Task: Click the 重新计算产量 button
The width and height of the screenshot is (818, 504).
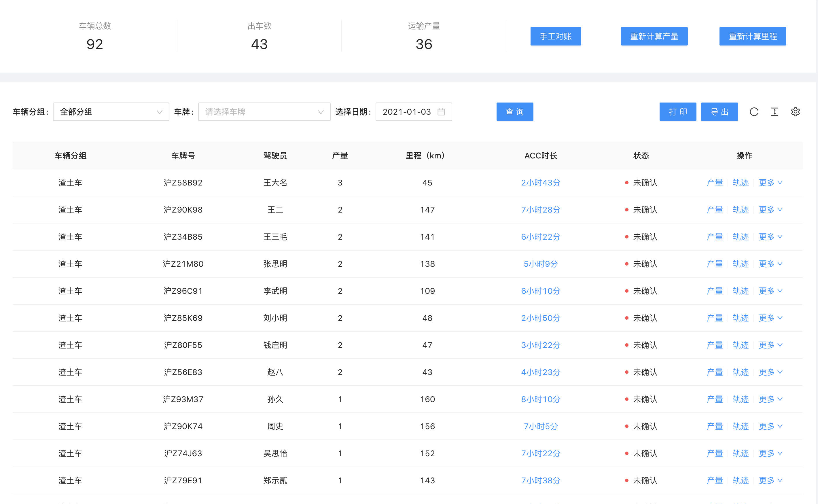Action: point(654,36)
